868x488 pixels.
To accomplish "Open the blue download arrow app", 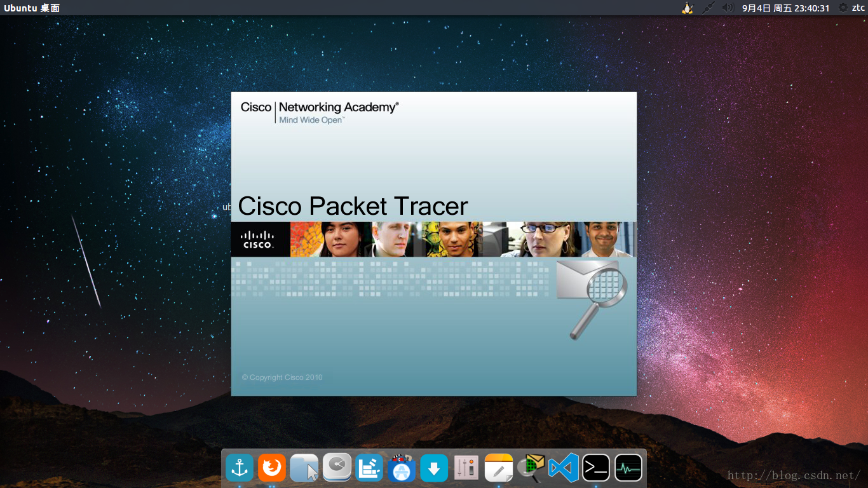I will [x=434, y=468].
